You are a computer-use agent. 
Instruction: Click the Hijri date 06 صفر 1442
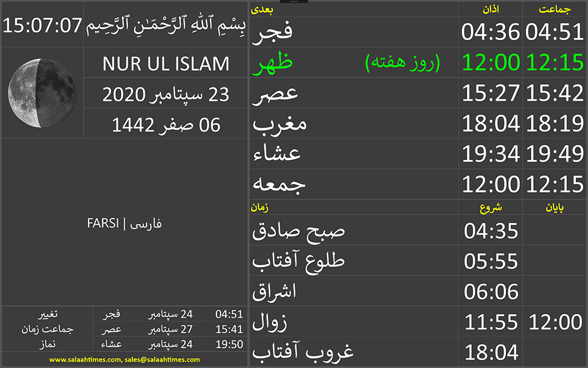click(x=166, y=124)
